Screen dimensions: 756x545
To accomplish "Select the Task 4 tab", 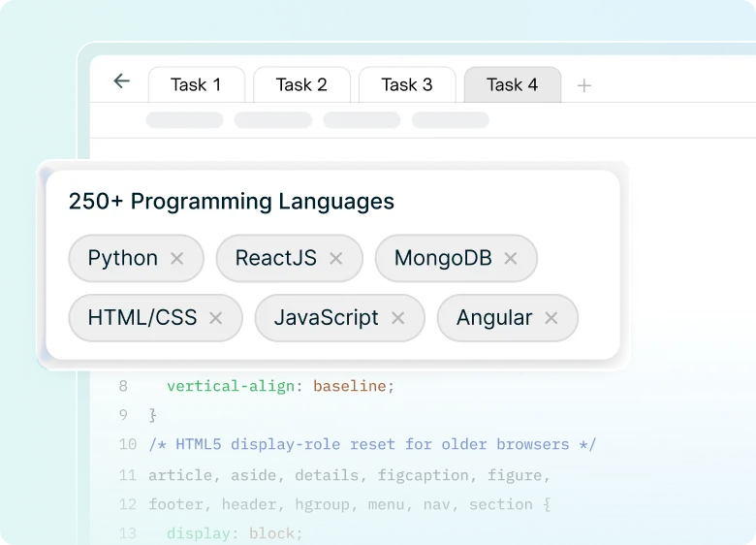I will 512,85.
